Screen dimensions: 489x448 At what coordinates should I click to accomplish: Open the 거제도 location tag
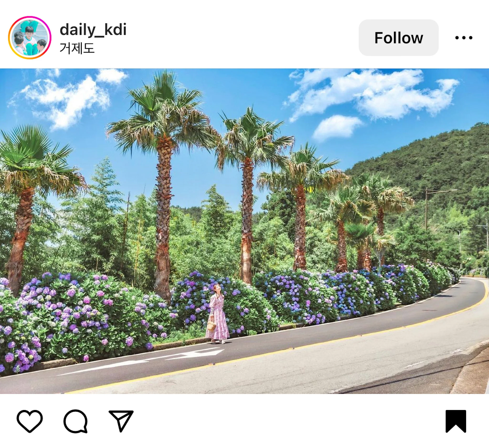pyautogui.click(x=77, y=48)
